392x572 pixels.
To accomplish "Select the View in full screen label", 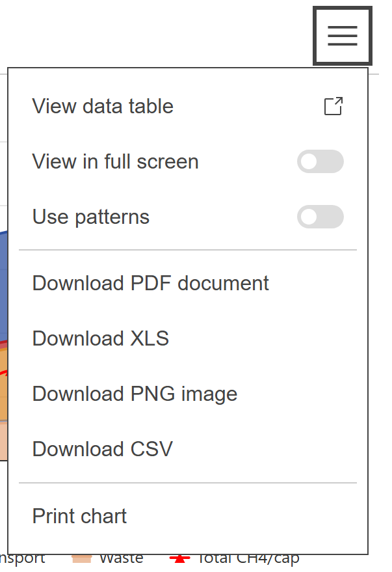I will pos(115,161).
